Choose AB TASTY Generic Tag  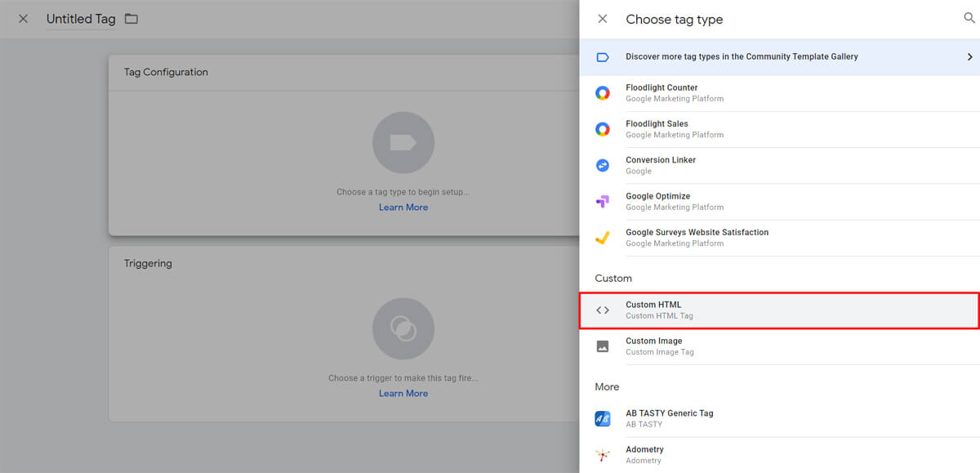(780, 418)
